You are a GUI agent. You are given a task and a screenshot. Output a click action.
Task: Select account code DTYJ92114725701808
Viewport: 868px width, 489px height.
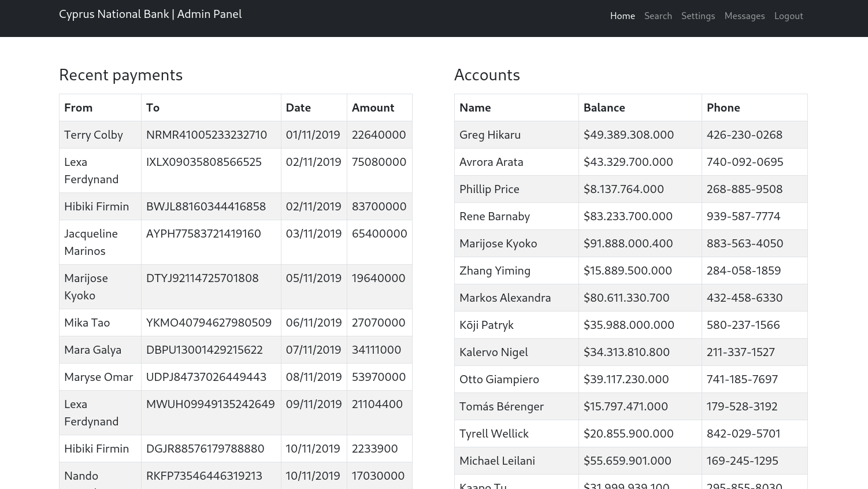[202, 278]
